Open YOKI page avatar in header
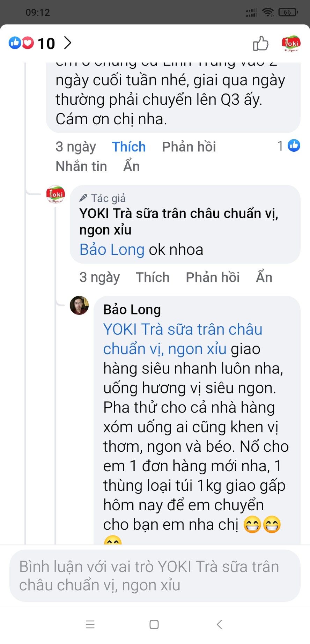This screenshot has height=644, width=310. (291, 44)
